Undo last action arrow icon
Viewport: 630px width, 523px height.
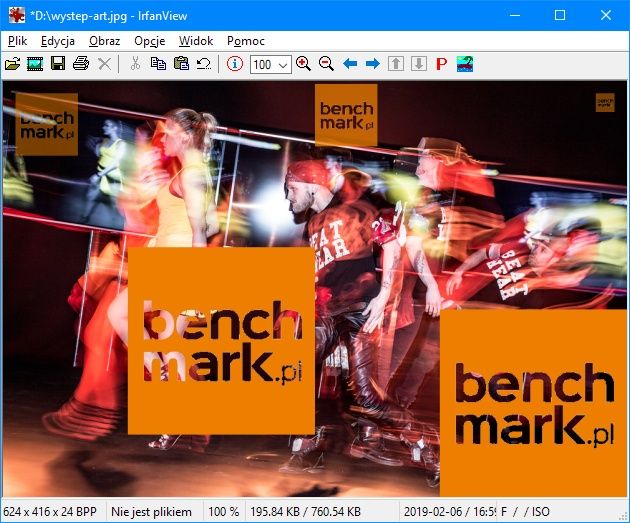click(204, 64)
